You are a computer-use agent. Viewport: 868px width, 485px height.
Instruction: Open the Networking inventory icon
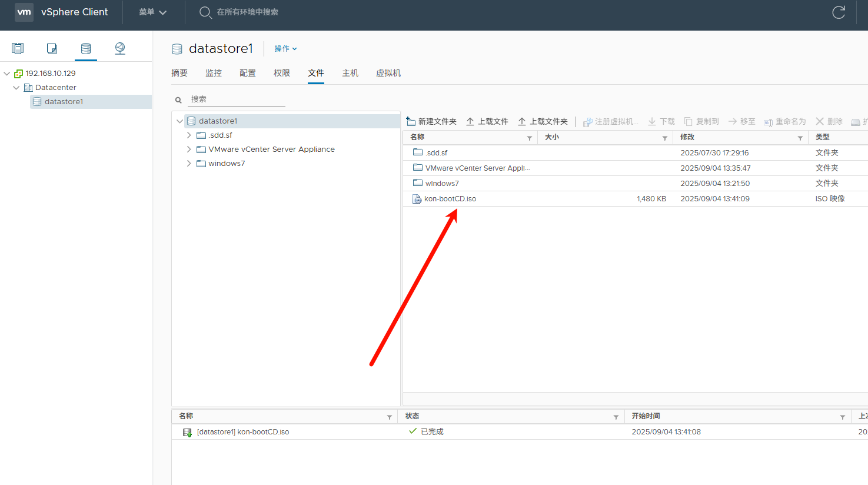pos(120,48)
